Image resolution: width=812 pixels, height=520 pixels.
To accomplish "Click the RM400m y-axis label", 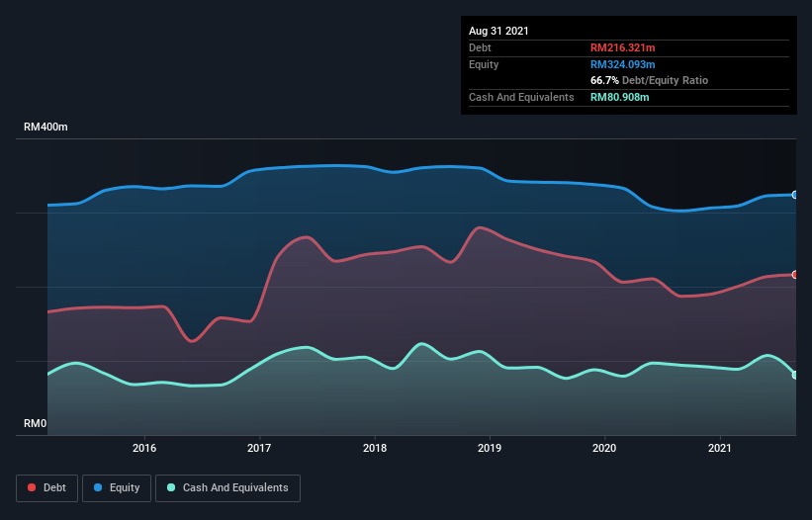I will click(x=45, y=127).
